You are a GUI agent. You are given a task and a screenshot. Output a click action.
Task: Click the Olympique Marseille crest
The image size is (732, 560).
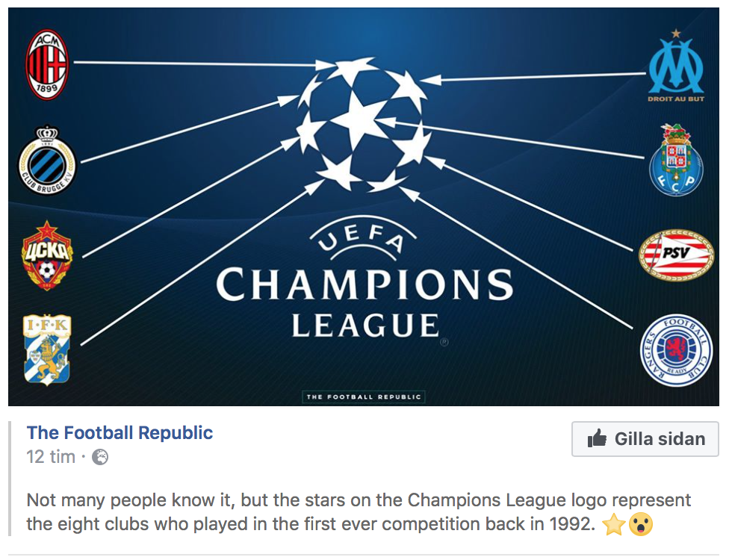676,66
